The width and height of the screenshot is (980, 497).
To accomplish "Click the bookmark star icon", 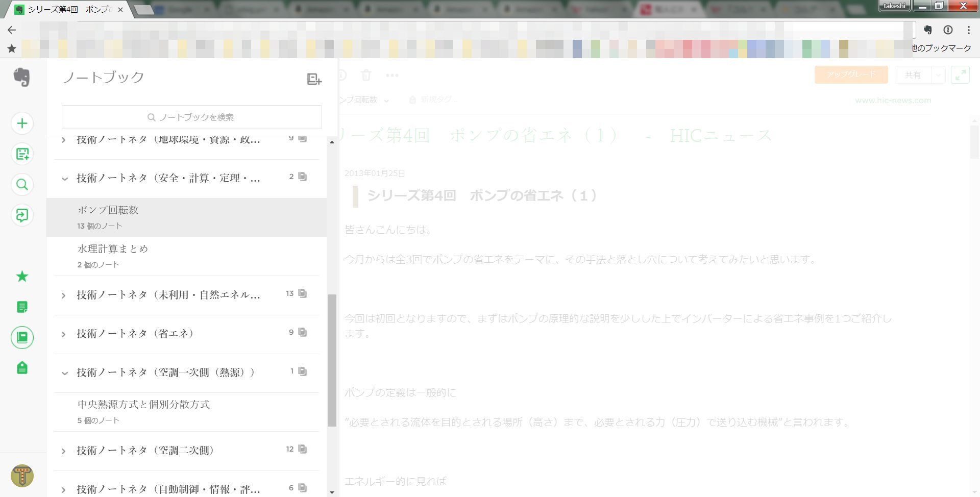I will pyautogui.click(x=12, y=48).
